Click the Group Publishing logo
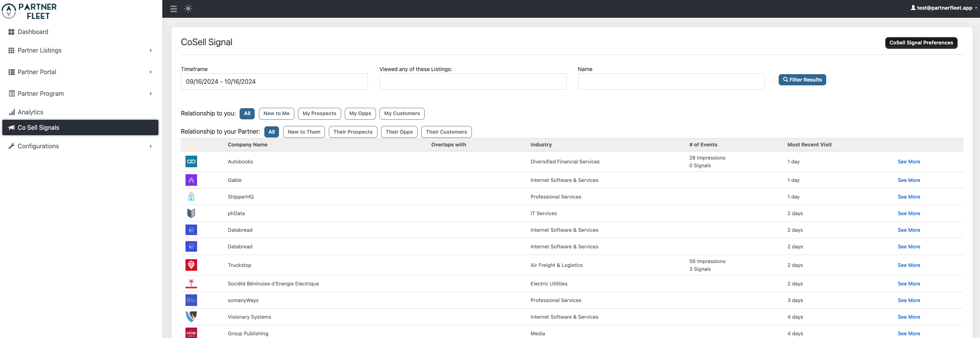The width and height of the screenshot is (980, 338). (191, 333)
